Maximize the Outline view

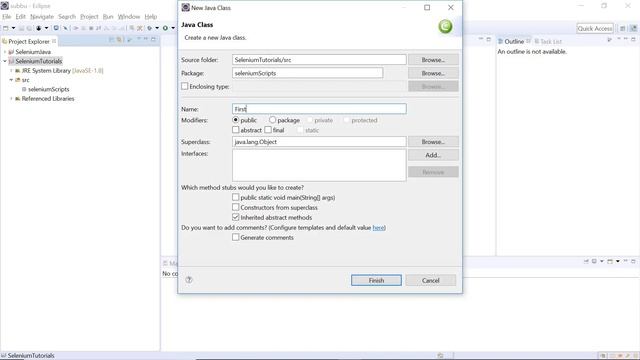pos(633,39)
